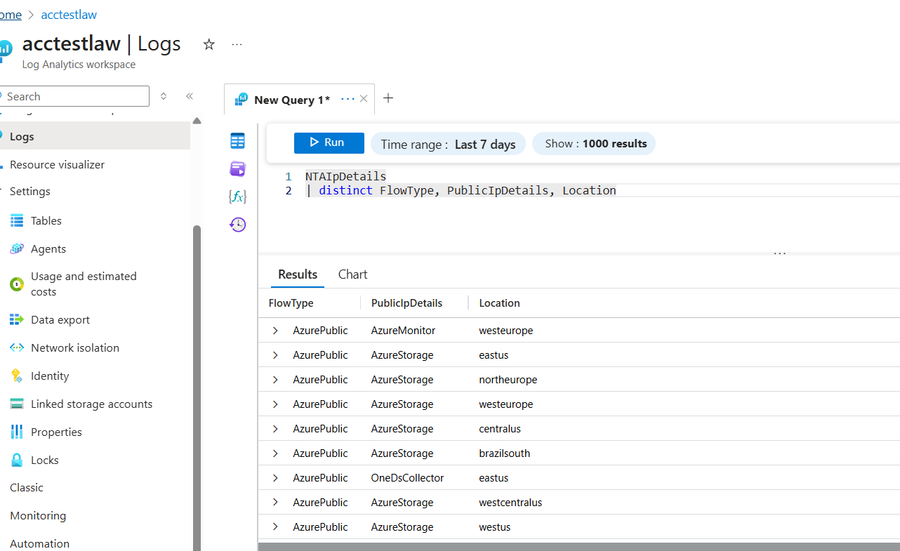Switch to the Chart tab
This screenshot has width=900, height=551.
pyautogui.click(x=352, y=274)
